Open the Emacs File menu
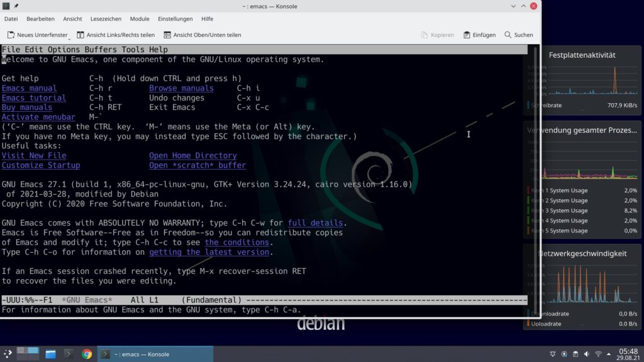The width and height of the screenshot is (644, 362). [x=11, y=50]
